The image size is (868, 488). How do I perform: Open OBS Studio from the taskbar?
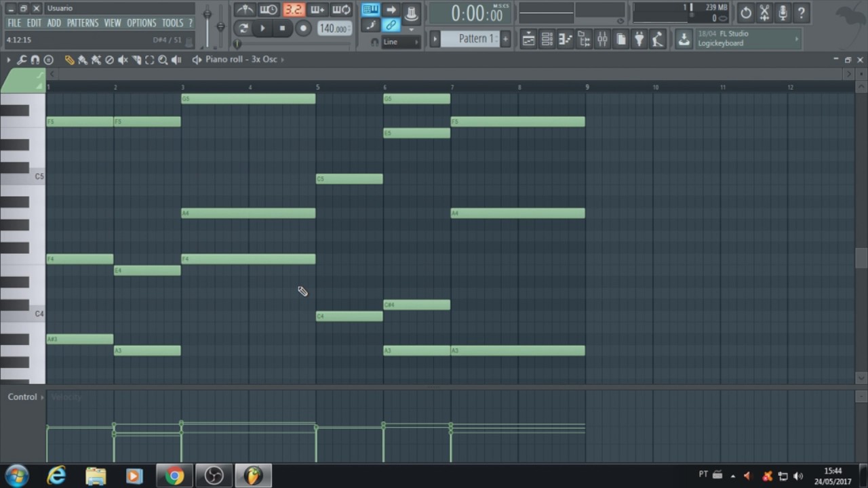(x=214, y=476)
